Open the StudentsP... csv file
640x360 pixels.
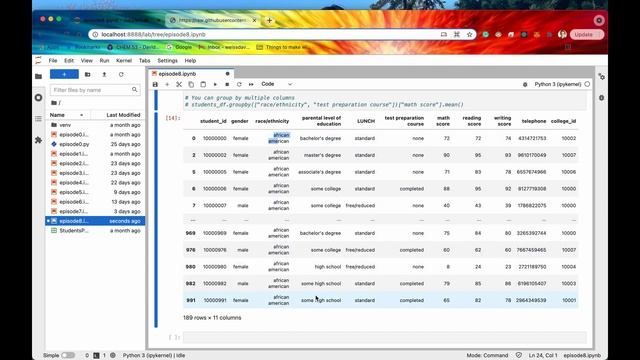point(96,231)
